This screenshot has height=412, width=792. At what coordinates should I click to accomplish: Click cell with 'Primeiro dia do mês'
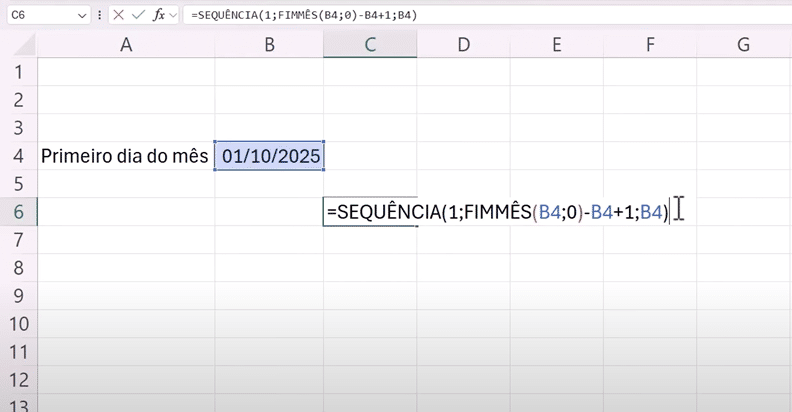(126, 156)
